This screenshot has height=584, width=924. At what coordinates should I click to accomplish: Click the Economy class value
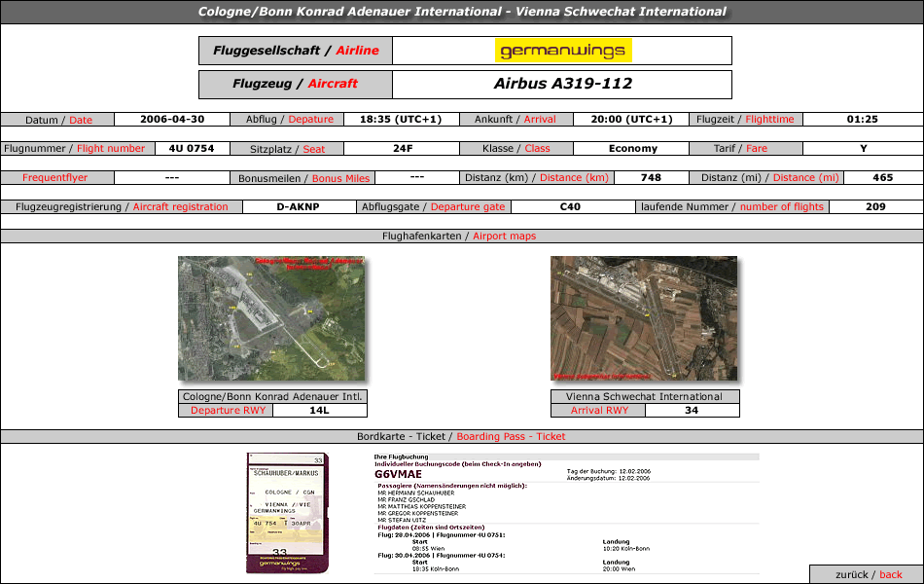coord(633,149)
